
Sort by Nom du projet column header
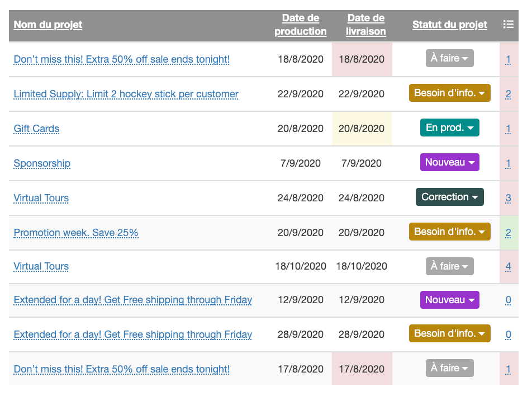point(48,25)
